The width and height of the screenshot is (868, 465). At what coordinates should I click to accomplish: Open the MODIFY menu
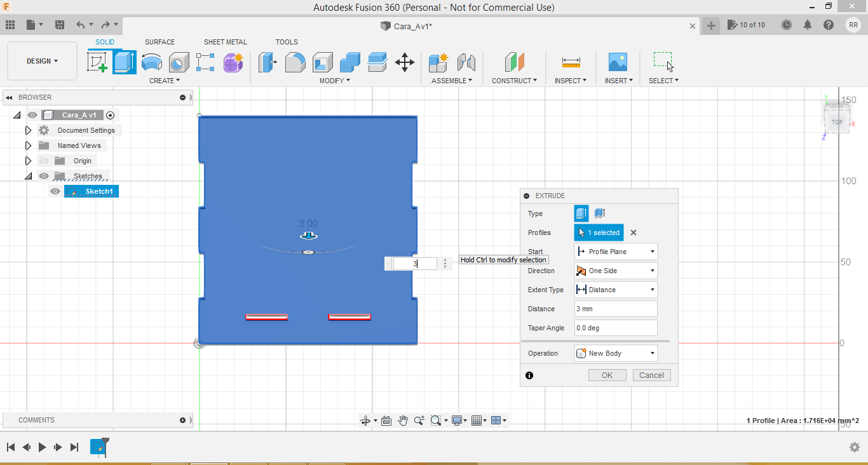pos(334,81)
